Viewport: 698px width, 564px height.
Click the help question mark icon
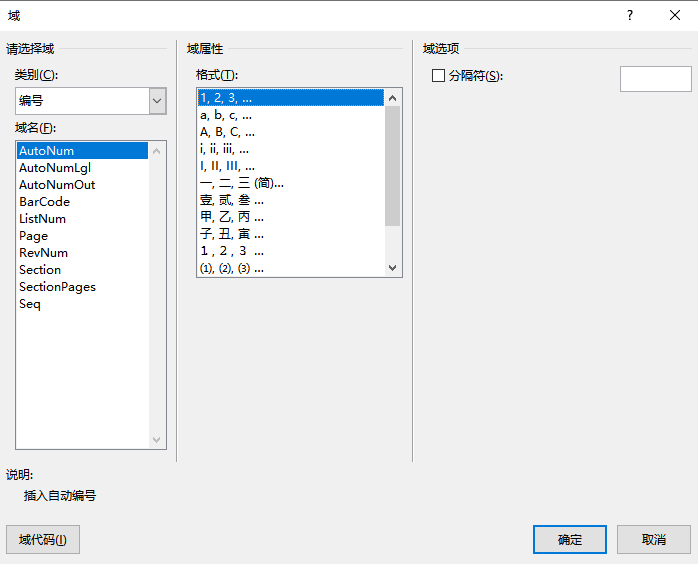pos(629,16)
